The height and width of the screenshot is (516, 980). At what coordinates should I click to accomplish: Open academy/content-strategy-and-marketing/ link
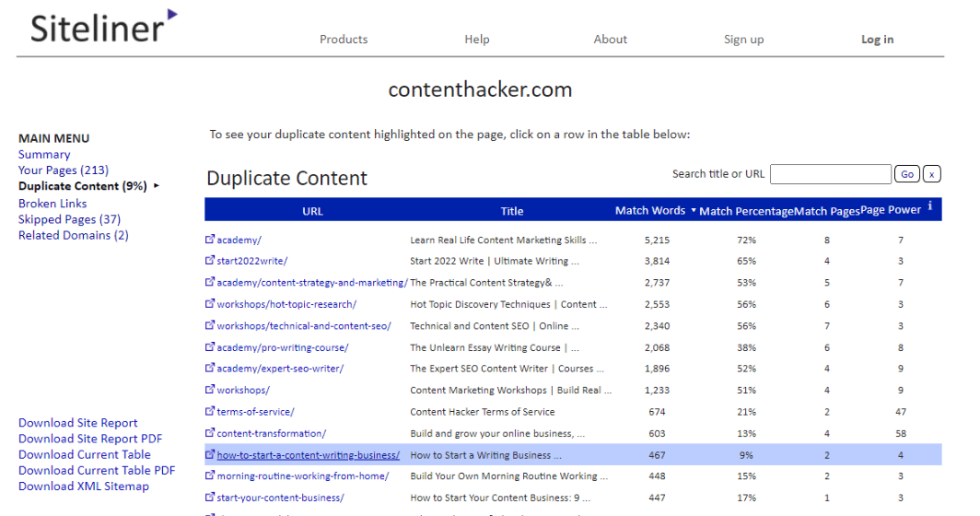312,283
